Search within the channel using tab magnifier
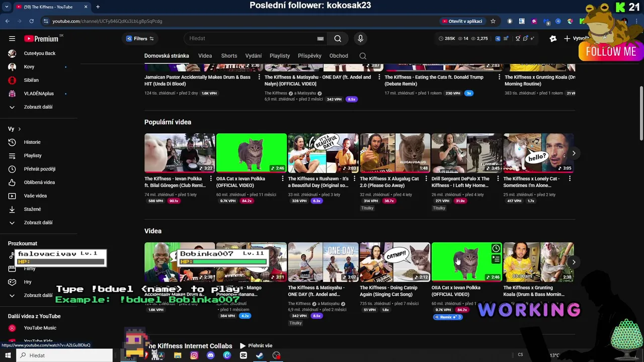The image size is (644, 362). tap(363, 56)
